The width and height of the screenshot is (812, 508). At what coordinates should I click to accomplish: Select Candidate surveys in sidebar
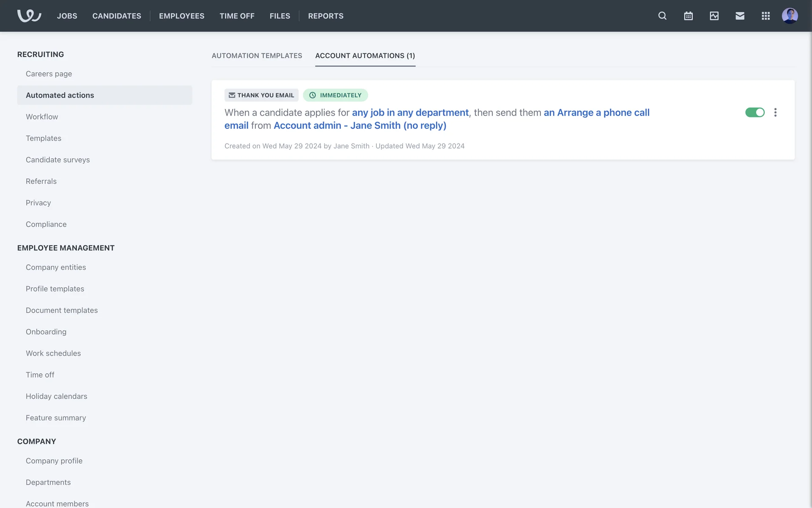click(58, 160)
